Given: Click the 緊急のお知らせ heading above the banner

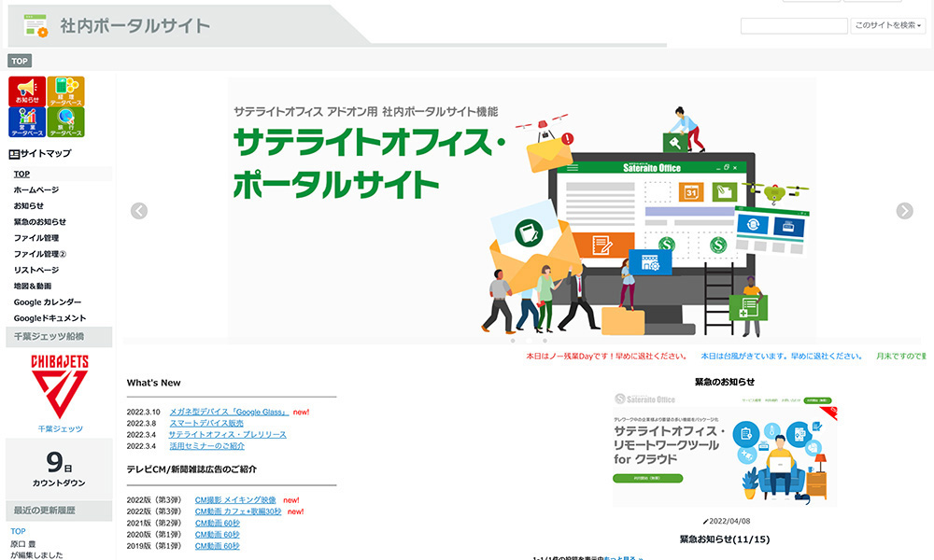Looking at the screenshot, I should (x=725, y=382).
